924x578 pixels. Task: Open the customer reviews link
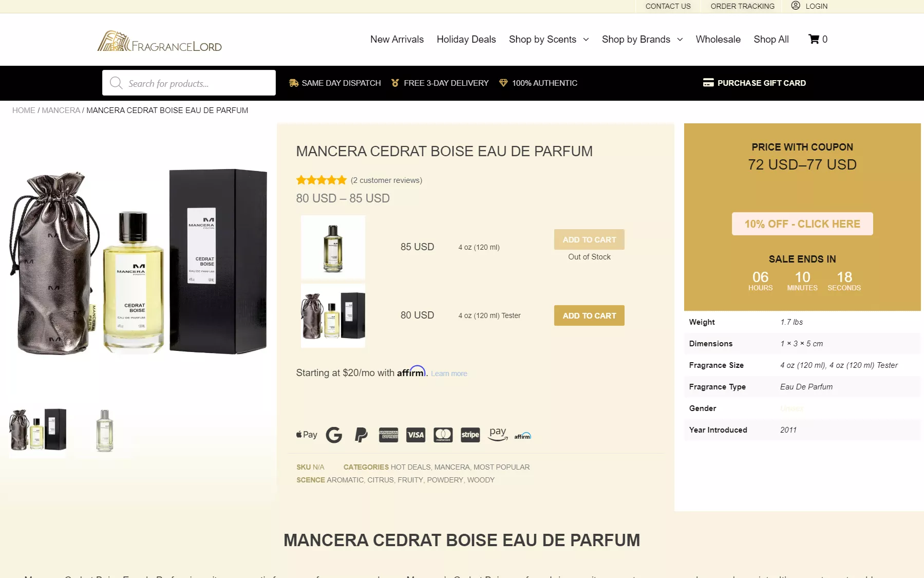click(386, 180)
